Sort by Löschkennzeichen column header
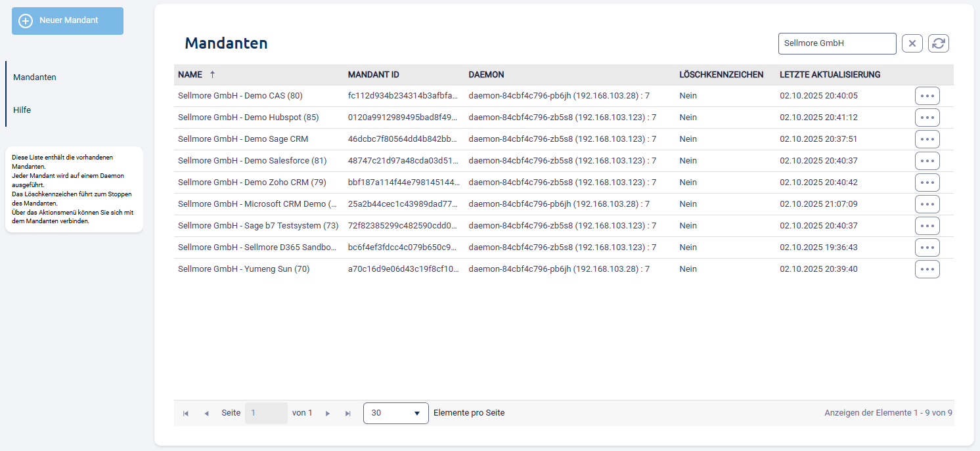The height and width of the screenshot is (451, 980). point(721,75)
